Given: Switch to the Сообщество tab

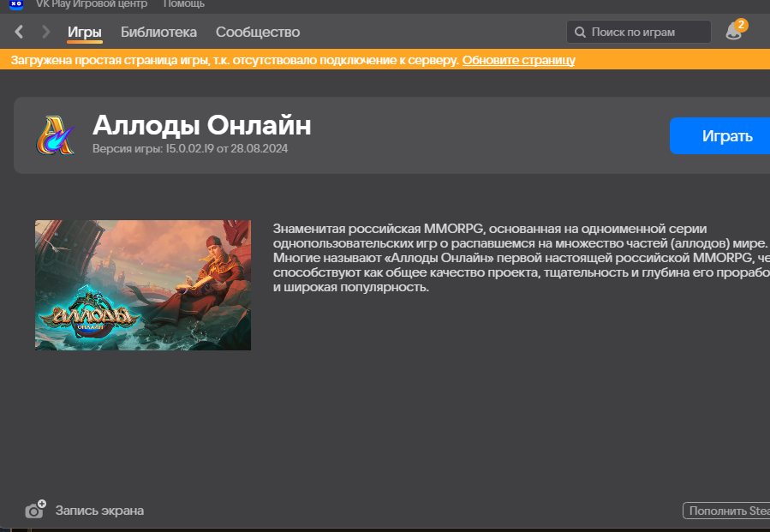Looking at the screenshot, I should click(x=258, y=32).
